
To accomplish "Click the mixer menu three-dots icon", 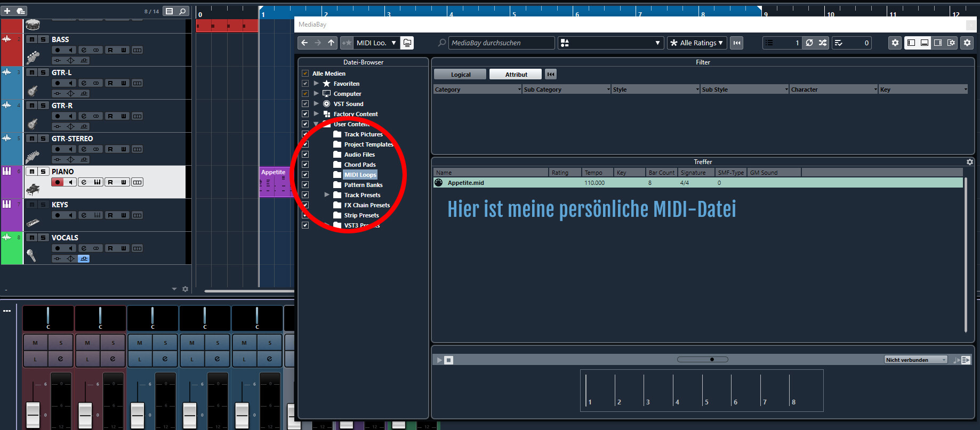I will [x=7, y=311].
